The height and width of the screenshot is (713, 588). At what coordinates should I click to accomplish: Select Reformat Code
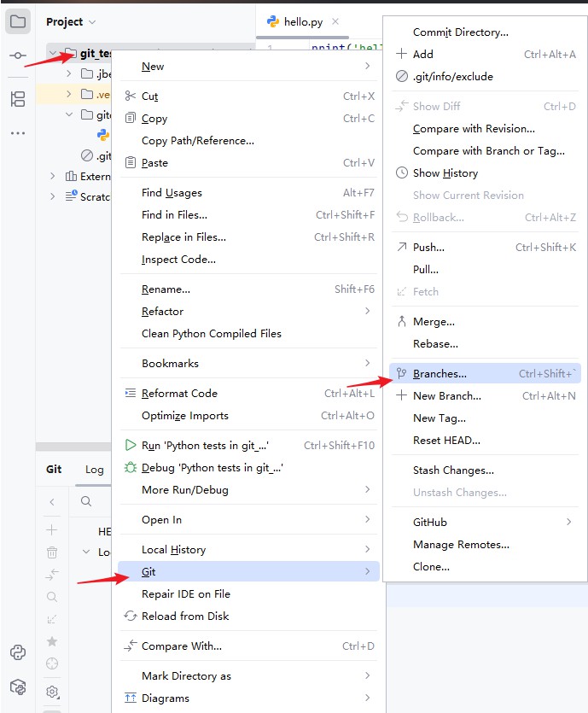(x=248, y=394)
